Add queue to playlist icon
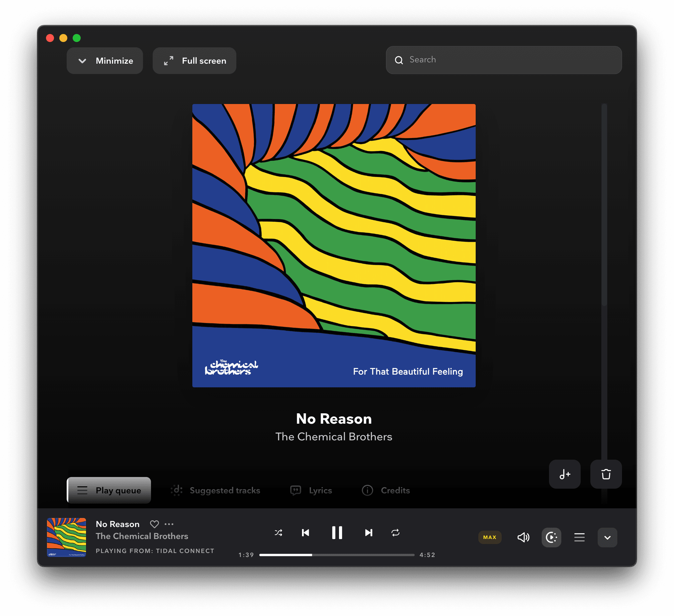This screenshot has width=674, height=616. 564,474
